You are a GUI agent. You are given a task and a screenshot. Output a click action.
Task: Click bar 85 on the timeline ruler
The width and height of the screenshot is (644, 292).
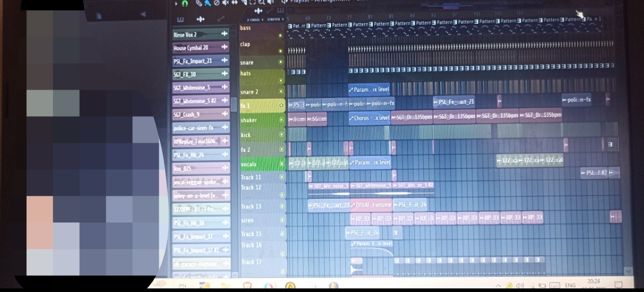pos(391,17)
